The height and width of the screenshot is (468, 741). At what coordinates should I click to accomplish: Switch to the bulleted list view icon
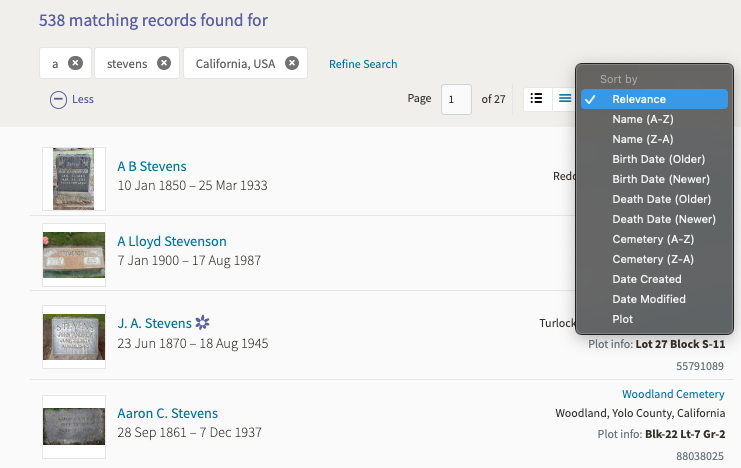tap(536, 98)
